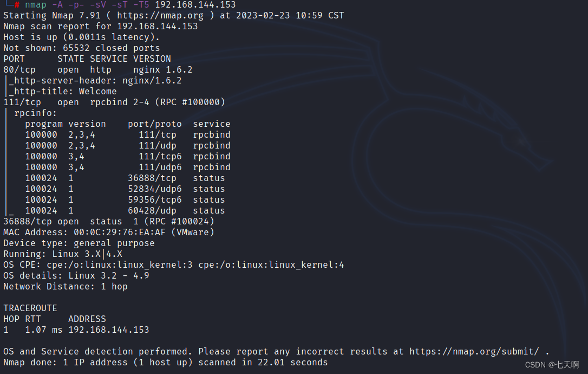Click the nmap command word
Viewport: 588px width, 374px height.
[x=36, y=4]
